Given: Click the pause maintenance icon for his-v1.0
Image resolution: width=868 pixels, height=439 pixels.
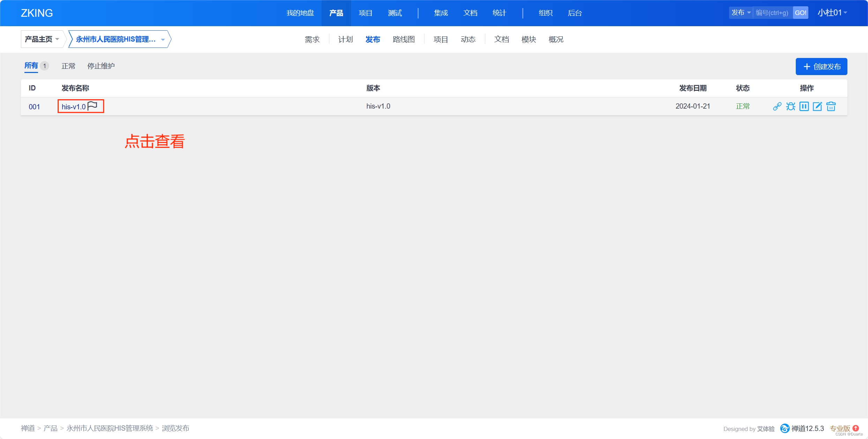Looking at the screenshot, I should point(804,106).
